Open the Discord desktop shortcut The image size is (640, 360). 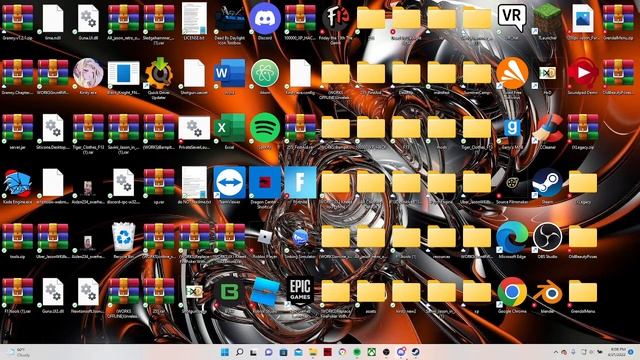click(265, 19)
